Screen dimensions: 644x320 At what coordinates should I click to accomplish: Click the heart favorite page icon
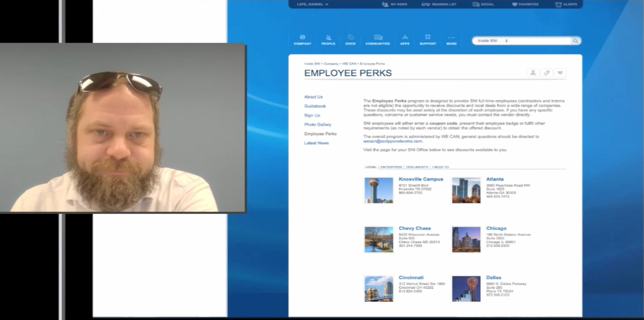[x=560, y=73]
